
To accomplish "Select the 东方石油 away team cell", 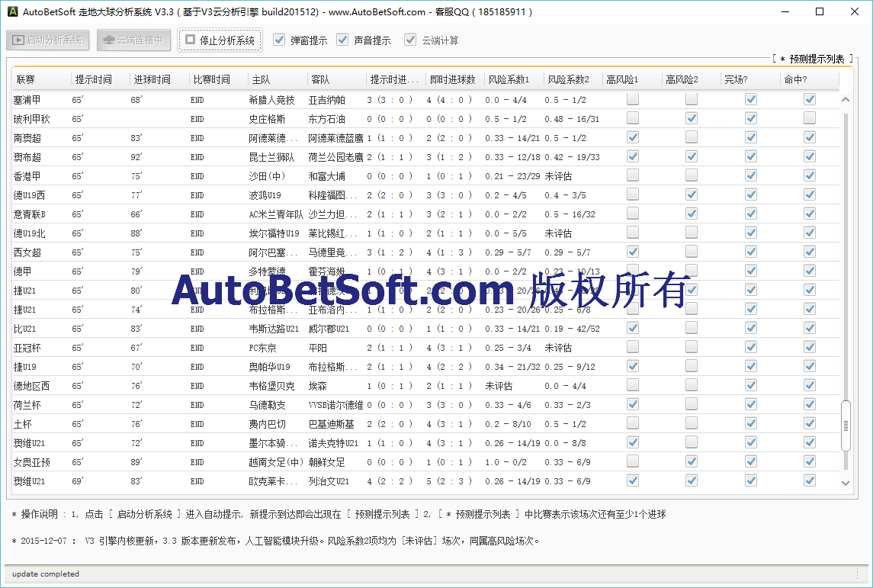I will point(327,119).
